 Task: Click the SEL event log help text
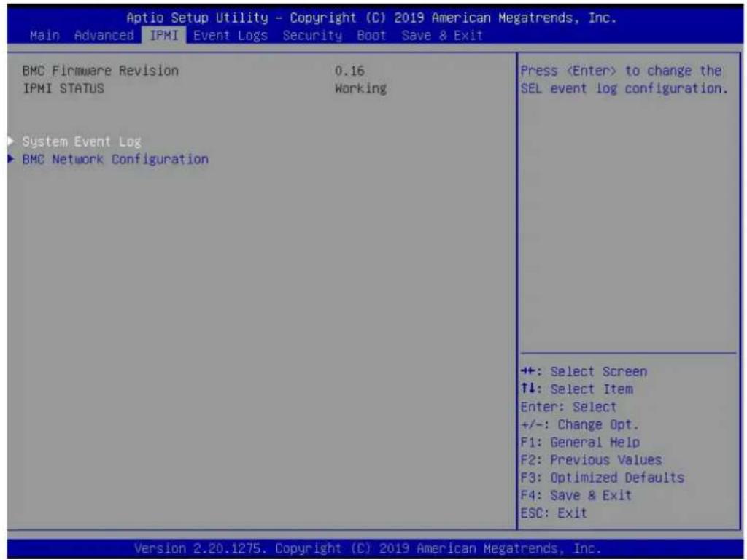624,79
